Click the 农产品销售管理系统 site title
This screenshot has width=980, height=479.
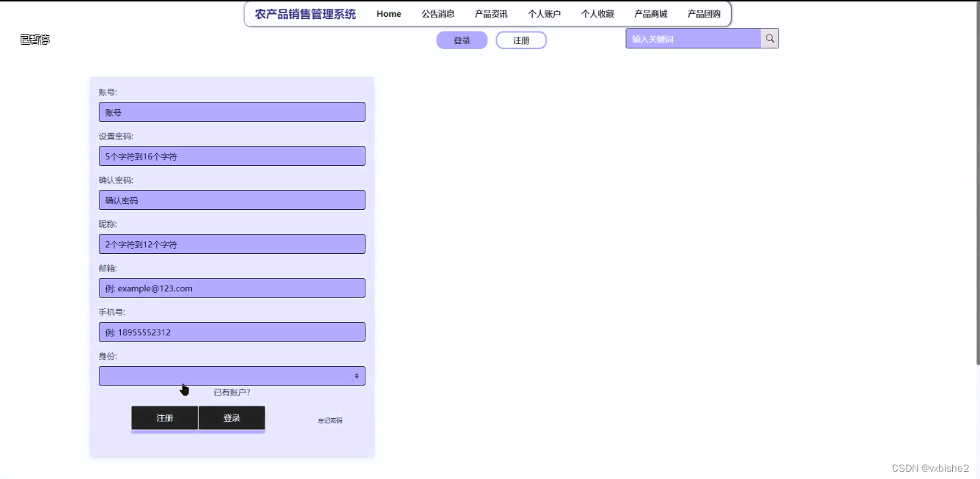306,14
